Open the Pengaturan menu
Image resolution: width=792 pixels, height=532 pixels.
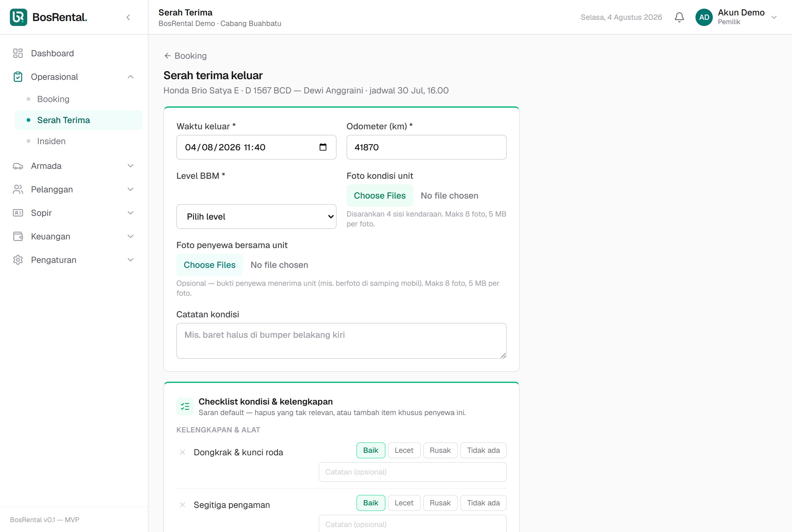[x=74, y=260]
